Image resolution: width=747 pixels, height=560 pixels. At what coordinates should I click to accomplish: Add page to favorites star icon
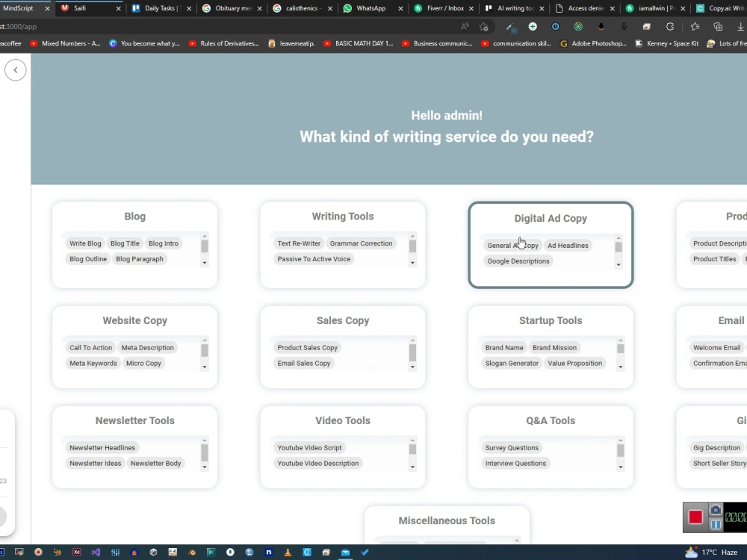coord(484,27)
